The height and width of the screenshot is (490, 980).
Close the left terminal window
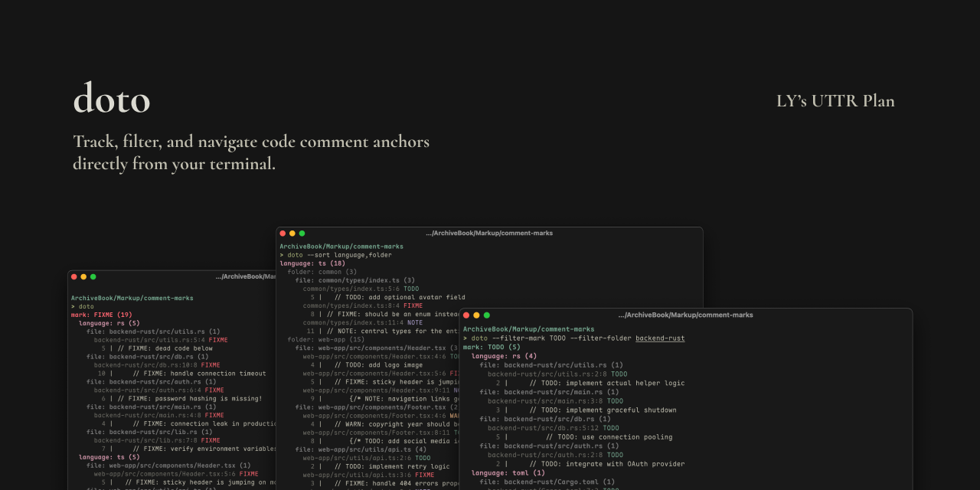pos(74,276)
